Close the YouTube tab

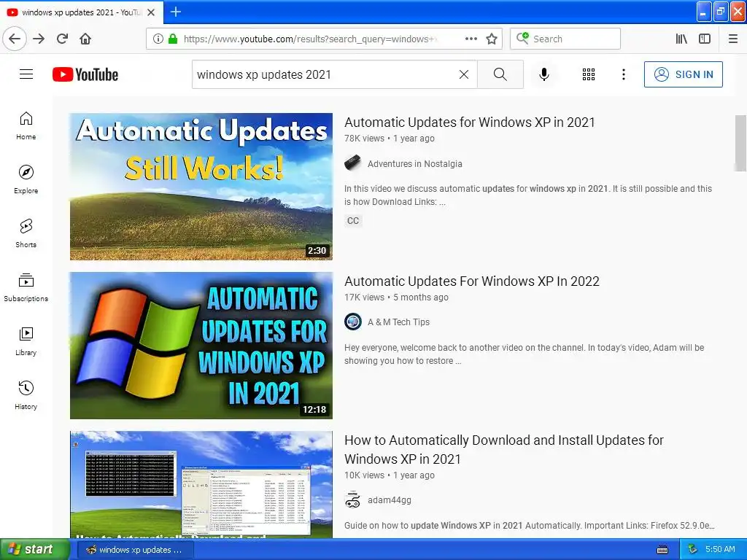point(151,12)
